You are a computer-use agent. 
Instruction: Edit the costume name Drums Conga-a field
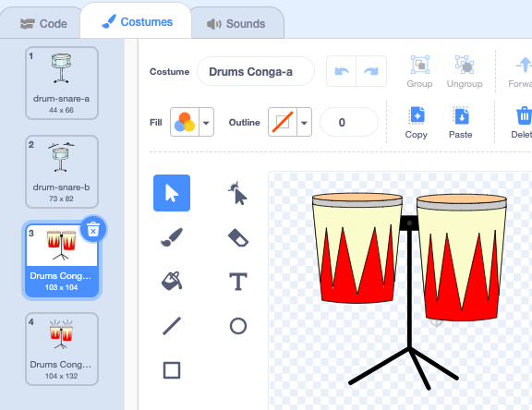(x=256, y=71)
